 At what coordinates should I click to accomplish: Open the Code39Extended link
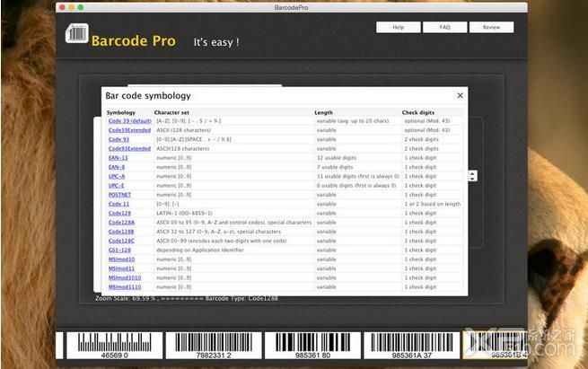point(129,130)
